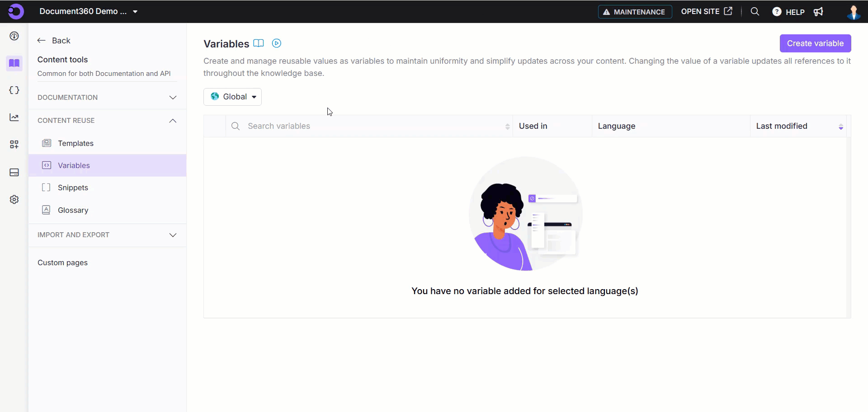The image size is (868, 412).
Task: Click the Language column header
Action: (617, 126)
